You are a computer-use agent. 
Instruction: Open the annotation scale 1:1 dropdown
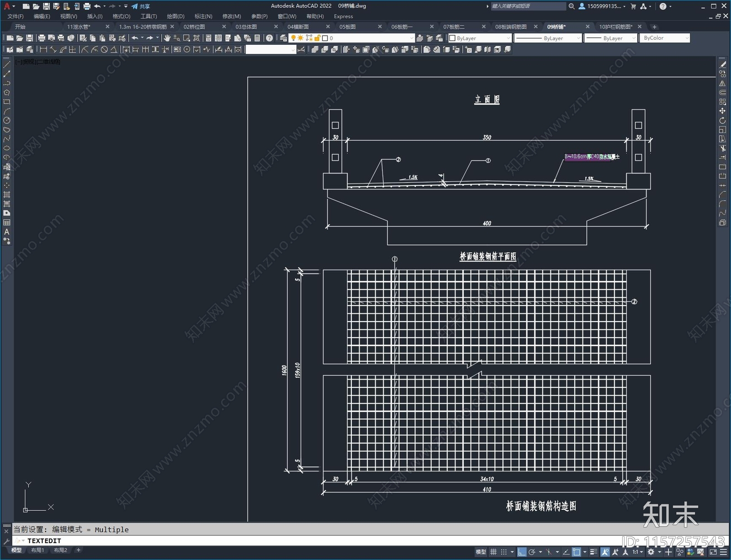tap(637, 552)
